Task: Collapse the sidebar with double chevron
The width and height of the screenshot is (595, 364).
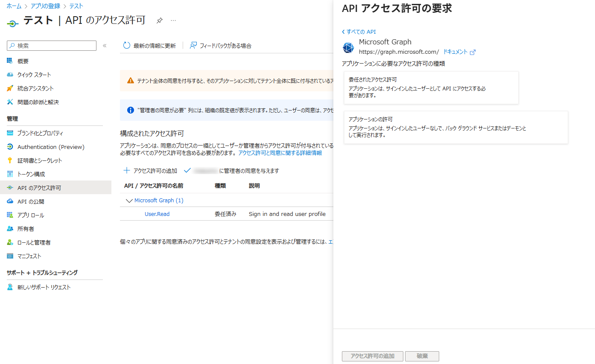Action: (105, 46)
